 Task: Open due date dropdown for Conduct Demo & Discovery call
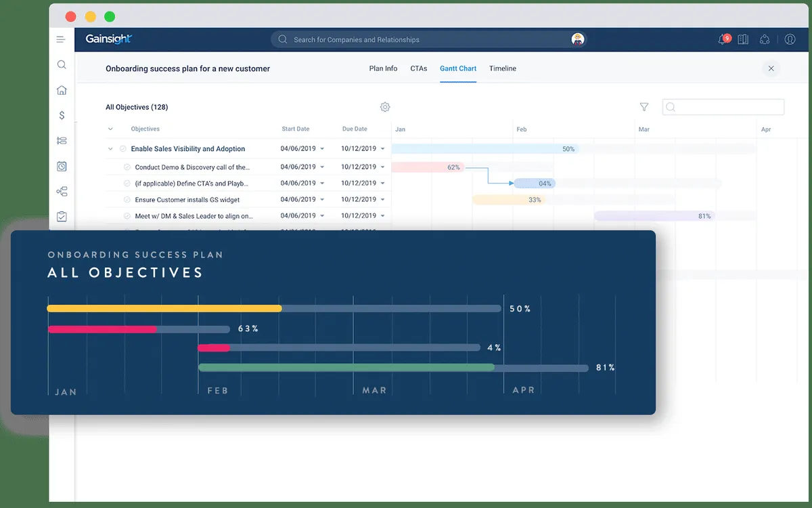382,167
